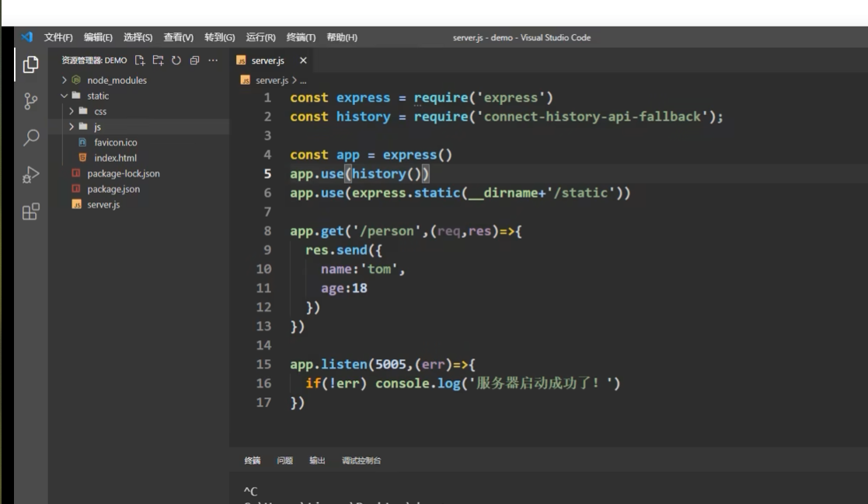The image size is (868, 504).
Task: Open the Search view icon
Action: point(31,138)
